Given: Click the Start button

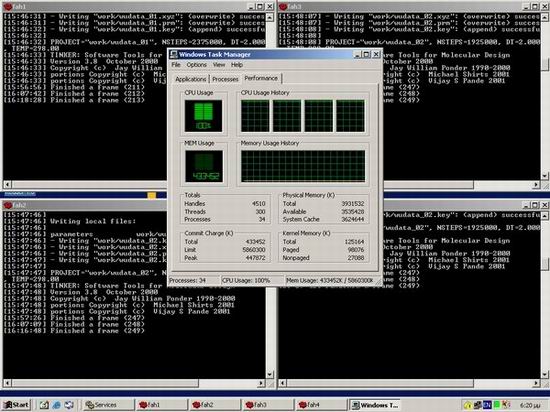Looking at the screenshot, I should point(16,405).
